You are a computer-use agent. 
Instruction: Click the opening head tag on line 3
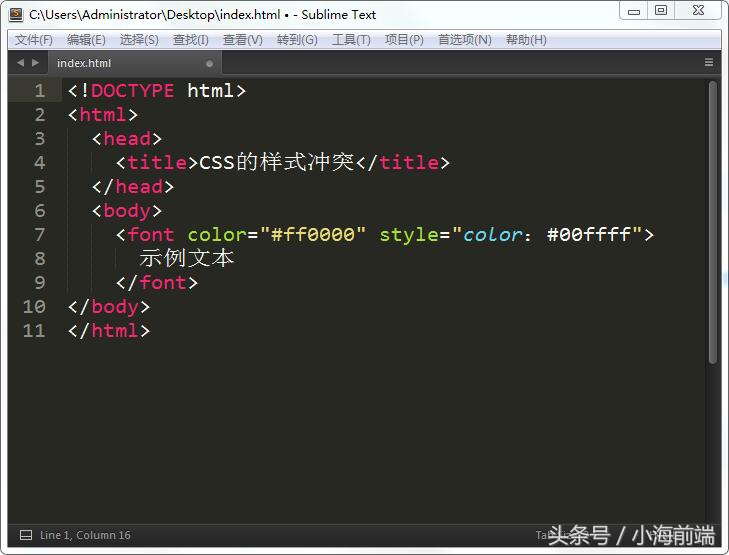(x=127, y=139)
